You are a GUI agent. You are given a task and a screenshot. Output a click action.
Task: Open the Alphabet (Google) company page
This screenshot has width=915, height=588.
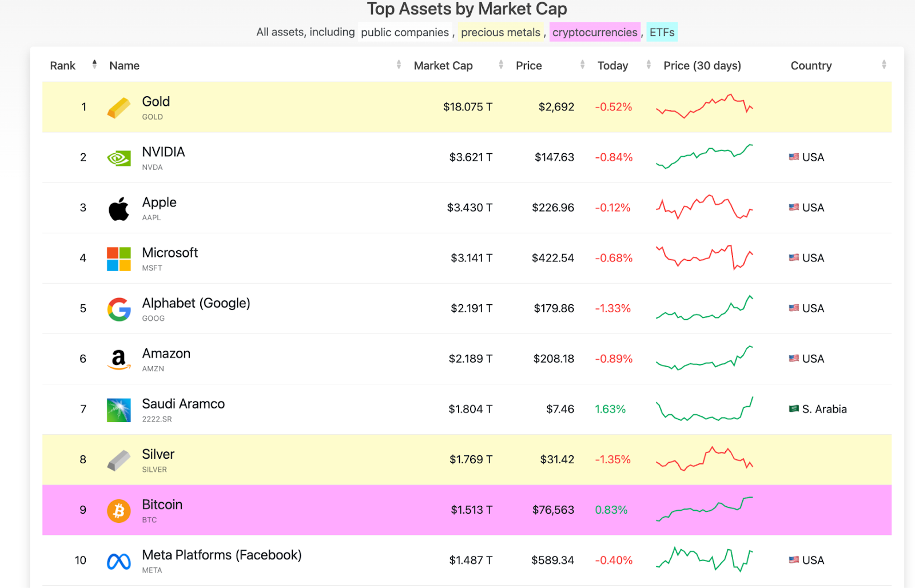[x=196, y=303]
